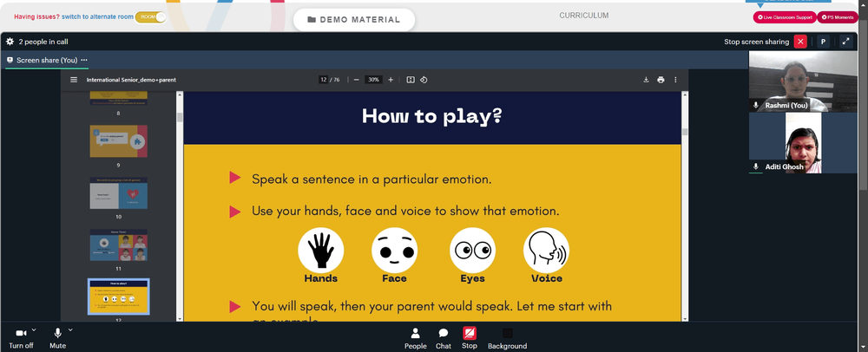868x352 pixels.
Task: Turn off the camera
Action: coord(21,337)
